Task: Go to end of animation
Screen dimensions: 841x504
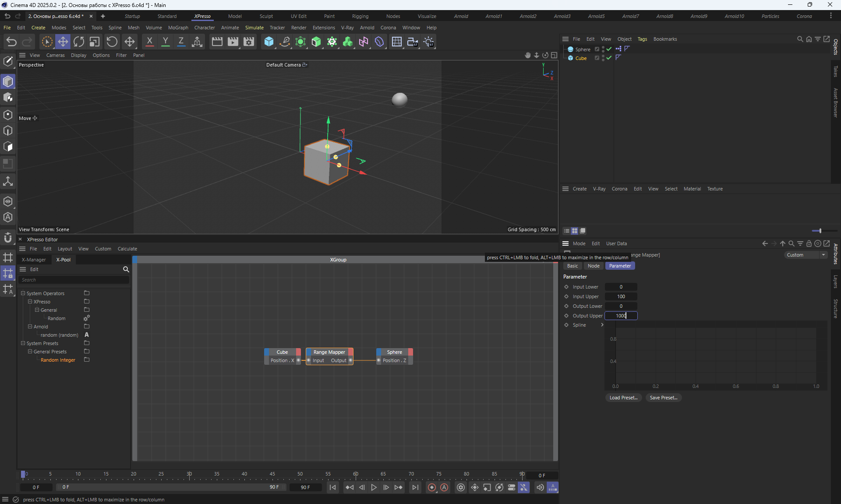Action: pyautogui.click(x=415, y=487)
